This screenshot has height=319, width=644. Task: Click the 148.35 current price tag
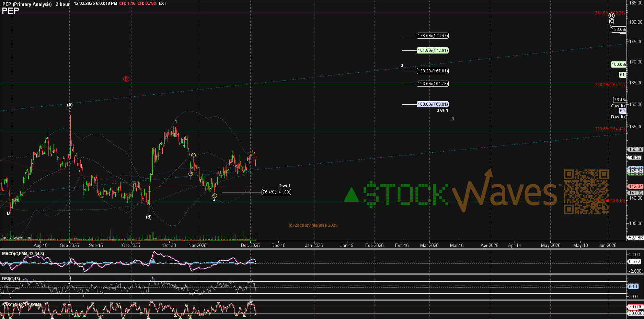pyautogui.click(x=634, y=158)
